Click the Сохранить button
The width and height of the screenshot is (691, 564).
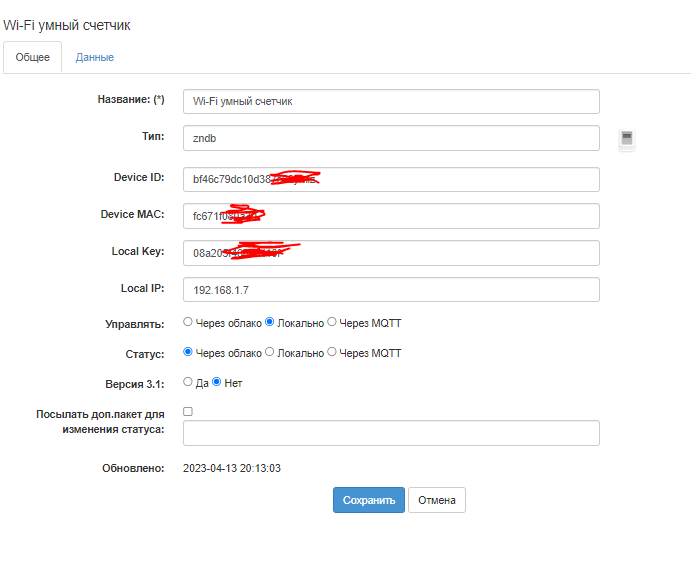(369, 500)
